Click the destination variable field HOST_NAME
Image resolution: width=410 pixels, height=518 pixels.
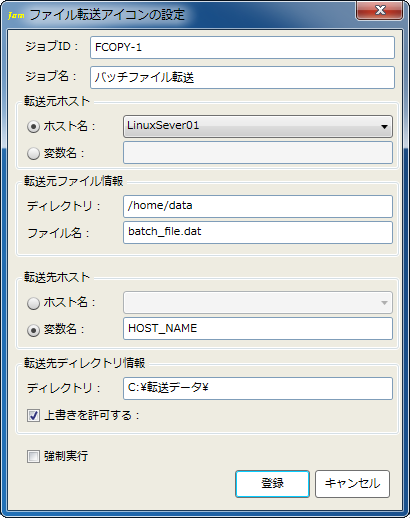click(258, 329)
